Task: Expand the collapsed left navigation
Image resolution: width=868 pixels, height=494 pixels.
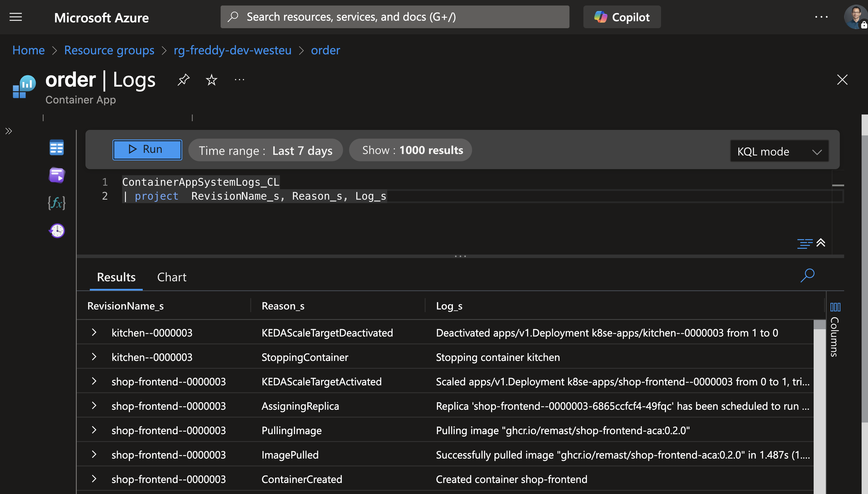Action: [x=9, y=131]
